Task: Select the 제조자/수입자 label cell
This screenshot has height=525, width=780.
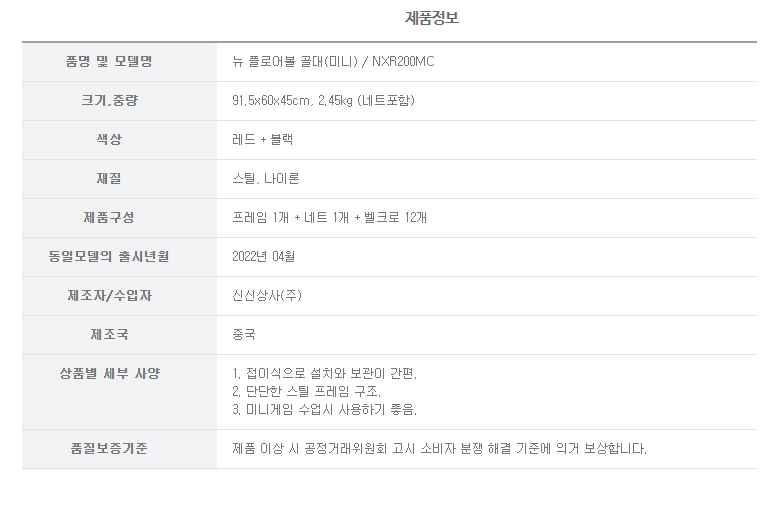Action: [x=119, y=296]
